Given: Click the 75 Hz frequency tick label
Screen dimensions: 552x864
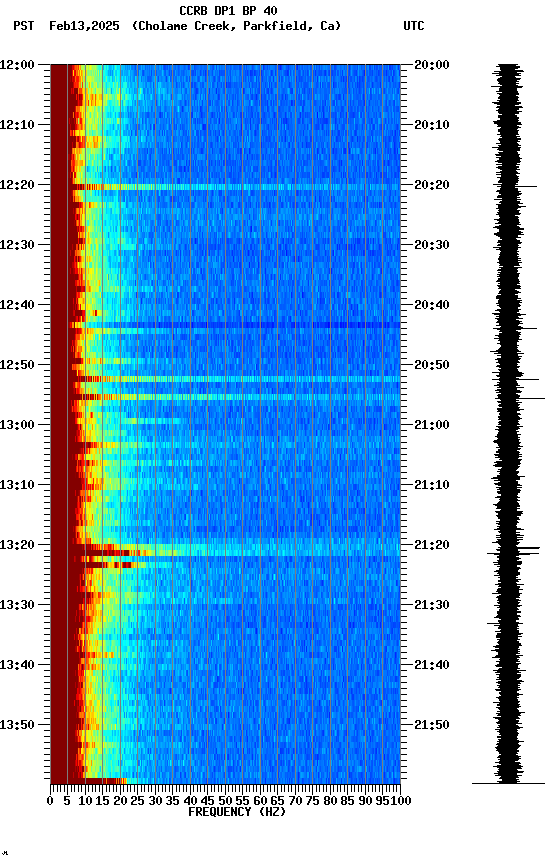Looking at the screenshot, I should point(312,802).
